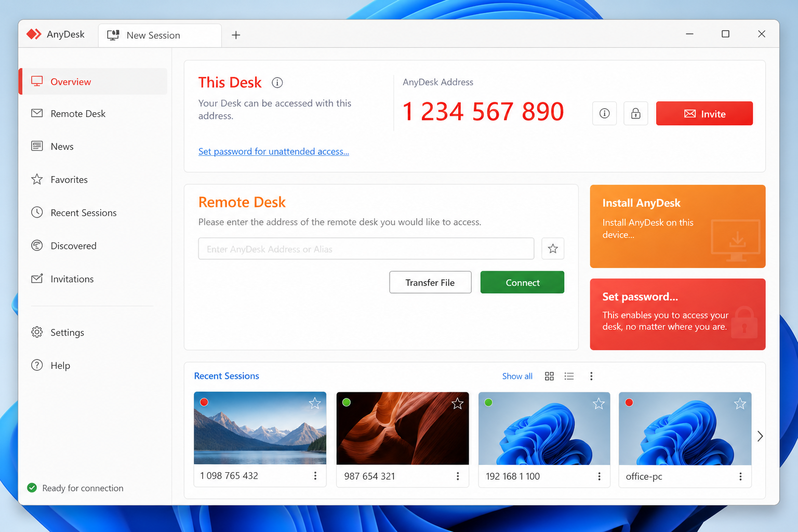Open the 192 168 1 100 session thumbnail
The height and width of the screenshot is (532, 798).
[544, 428]
